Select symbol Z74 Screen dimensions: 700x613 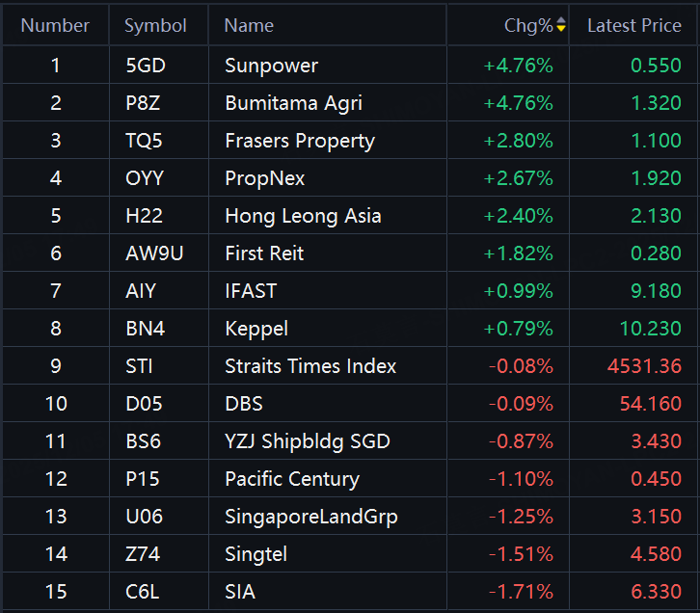(x=143, y=554)
